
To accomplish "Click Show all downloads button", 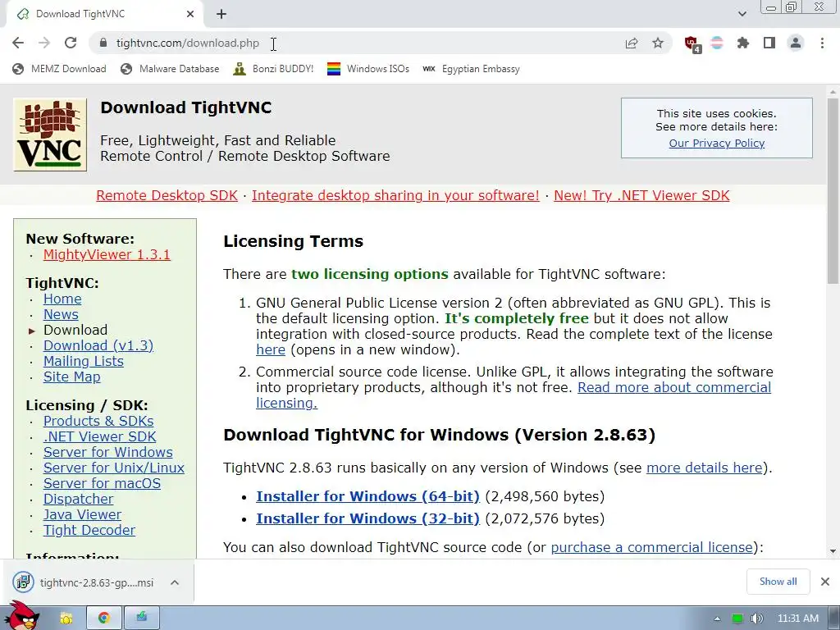I will 778,582.
